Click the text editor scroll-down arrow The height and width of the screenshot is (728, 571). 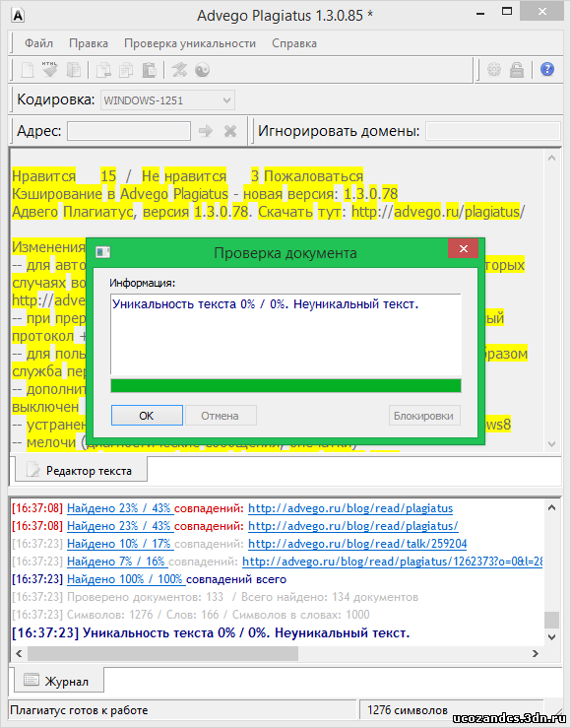tap(551, 444)
